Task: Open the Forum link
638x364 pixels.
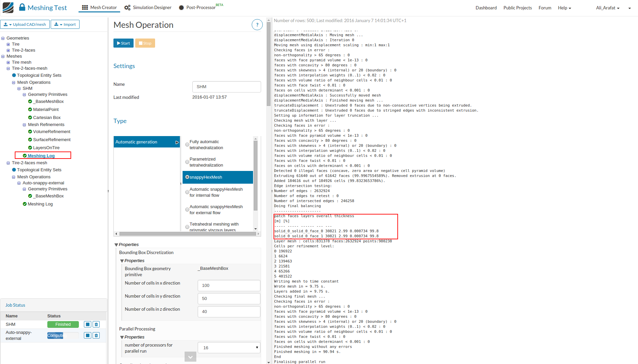Action: [x=545, y=8]
